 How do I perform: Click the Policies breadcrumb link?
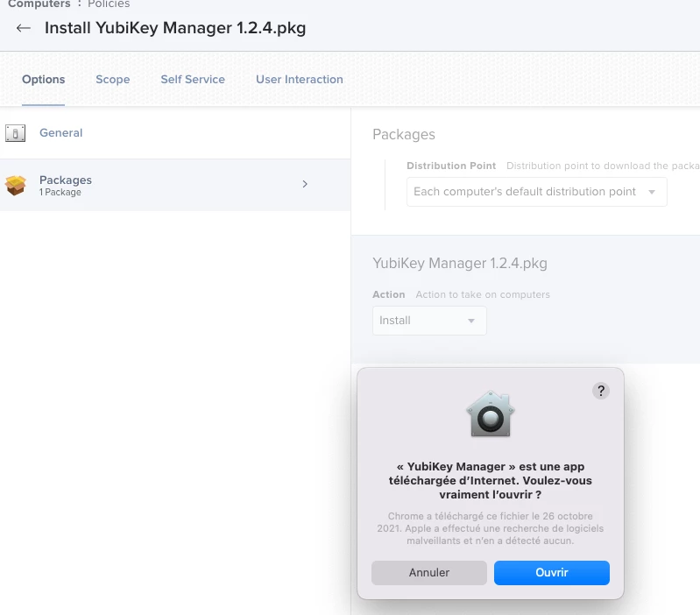pos(109,4)
